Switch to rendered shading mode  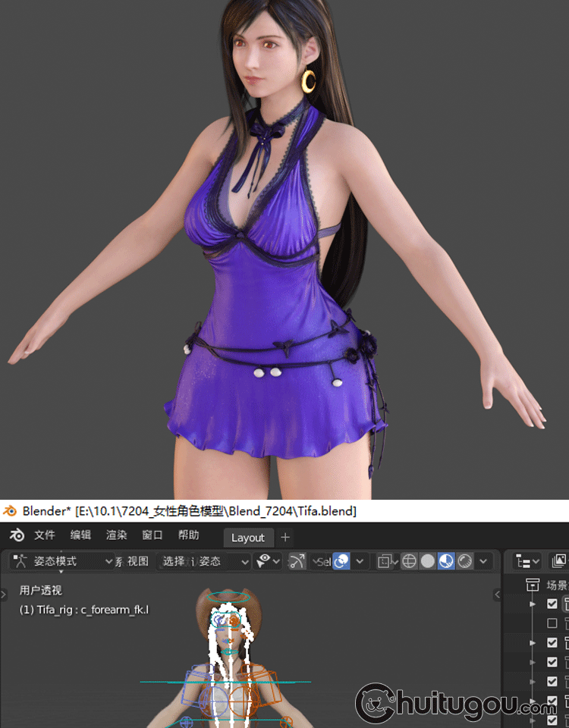(x=465, y=561)
